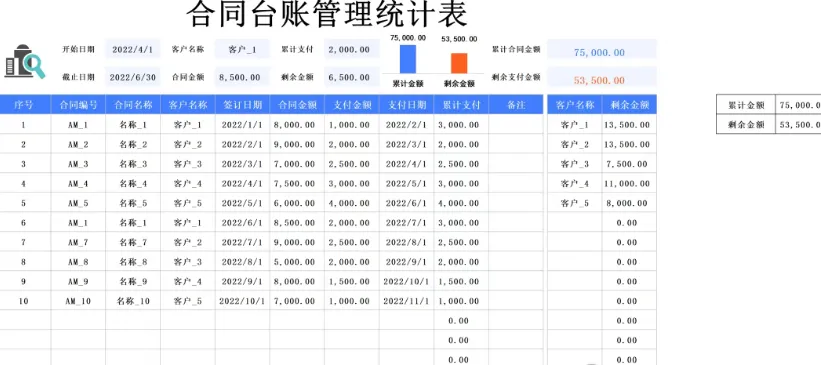Click the 支付金额 column header
The image size is (821, 365).
tap(352, 105)
